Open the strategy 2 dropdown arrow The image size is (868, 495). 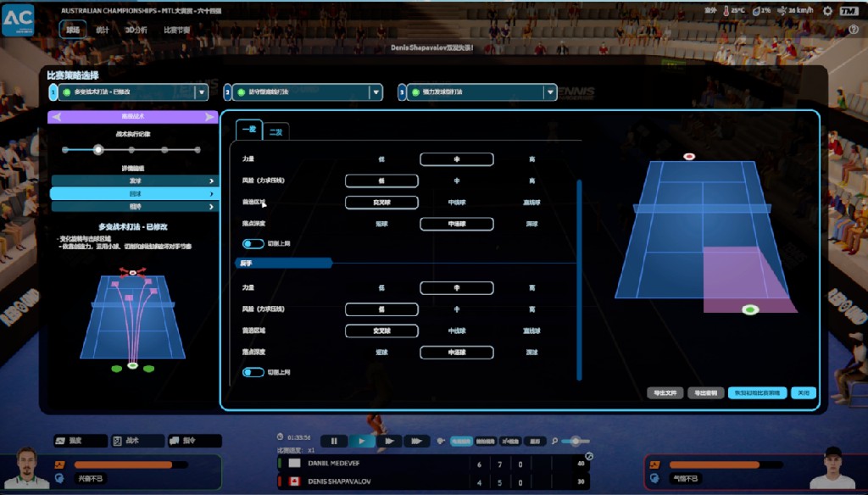coord(376,92)
